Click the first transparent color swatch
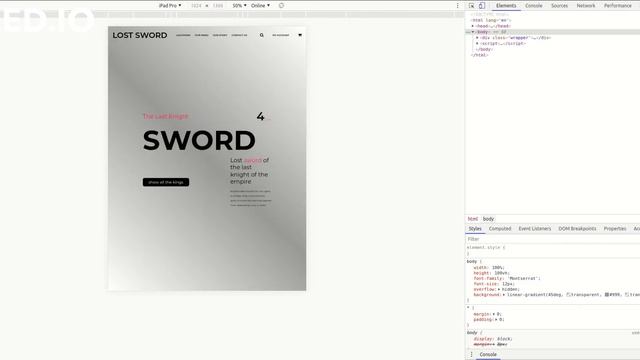 [x=568, y=295]
